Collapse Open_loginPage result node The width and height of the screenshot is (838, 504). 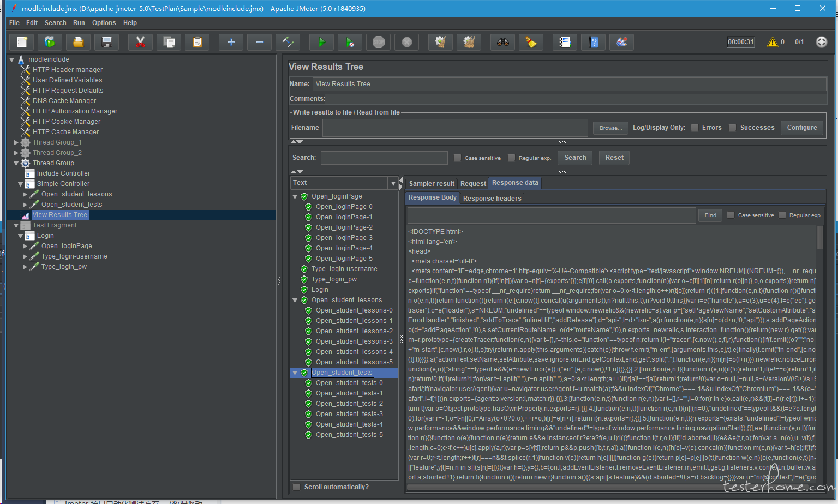point(295,196)
